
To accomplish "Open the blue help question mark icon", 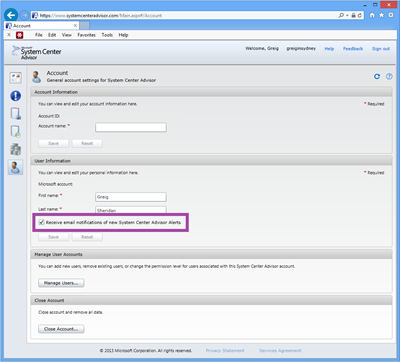I will point(389,76).
